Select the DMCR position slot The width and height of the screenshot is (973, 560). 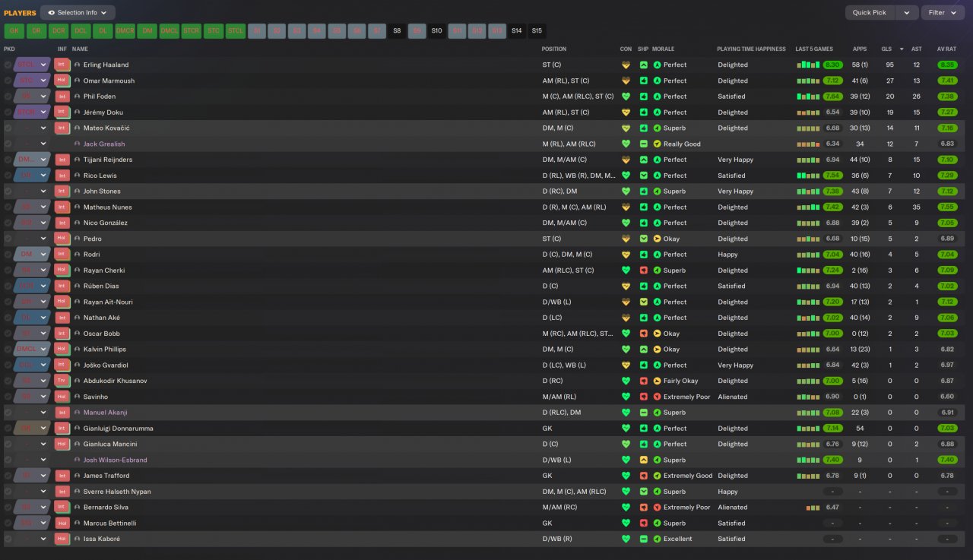point(125,31)
